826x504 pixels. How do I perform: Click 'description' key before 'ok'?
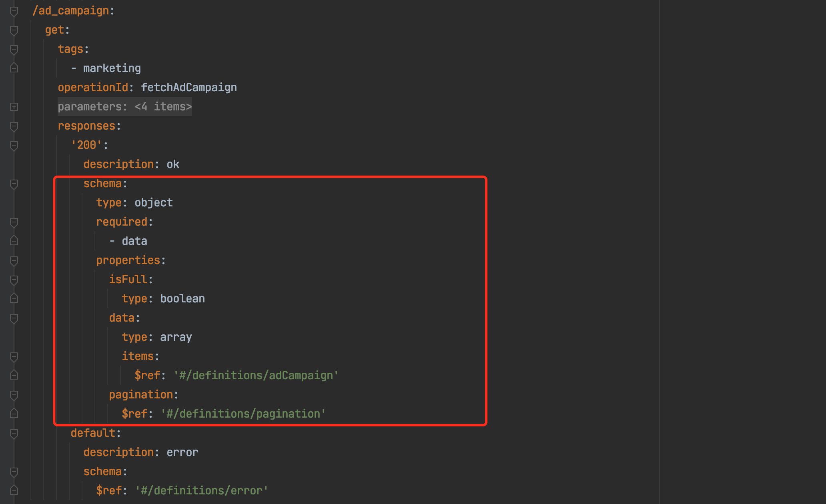coord(118,164)
